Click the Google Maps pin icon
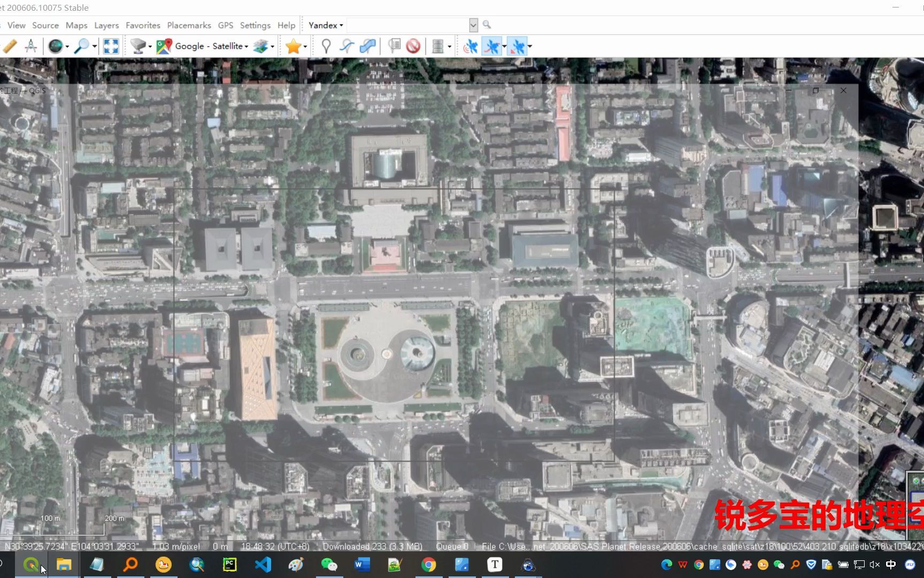Screen dimensions: 924x578 tap(164, 47)
